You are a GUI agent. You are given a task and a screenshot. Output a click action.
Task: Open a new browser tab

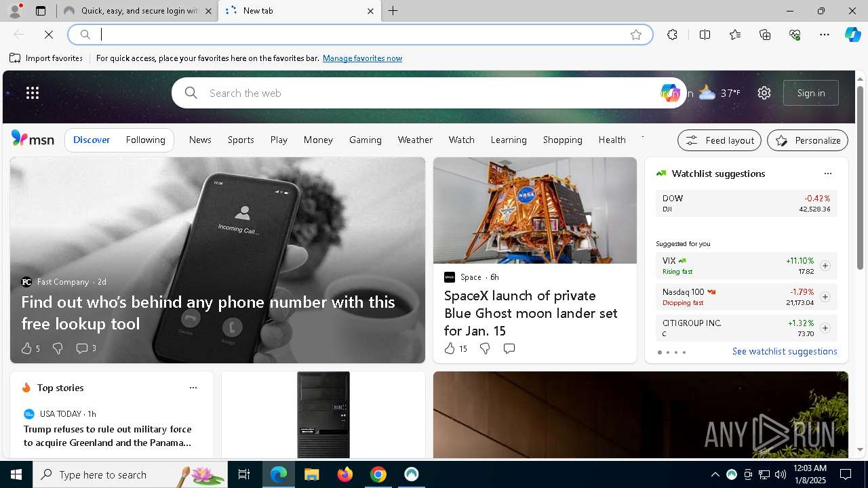click(x=393, y=11)
